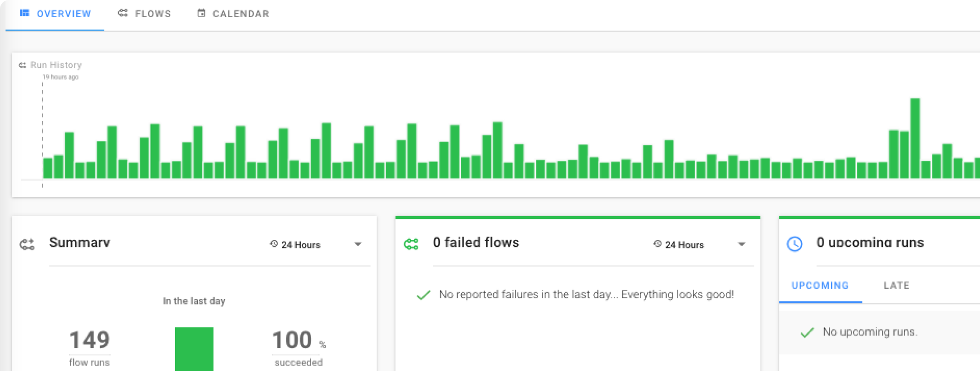Click the 'In the last day' label

pos(194,301)
